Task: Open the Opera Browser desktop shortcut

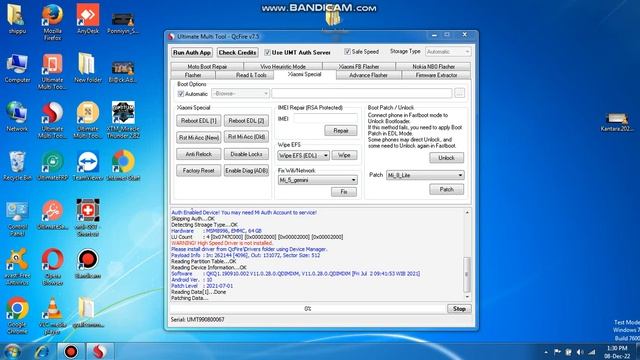Action: coord(52,267)
